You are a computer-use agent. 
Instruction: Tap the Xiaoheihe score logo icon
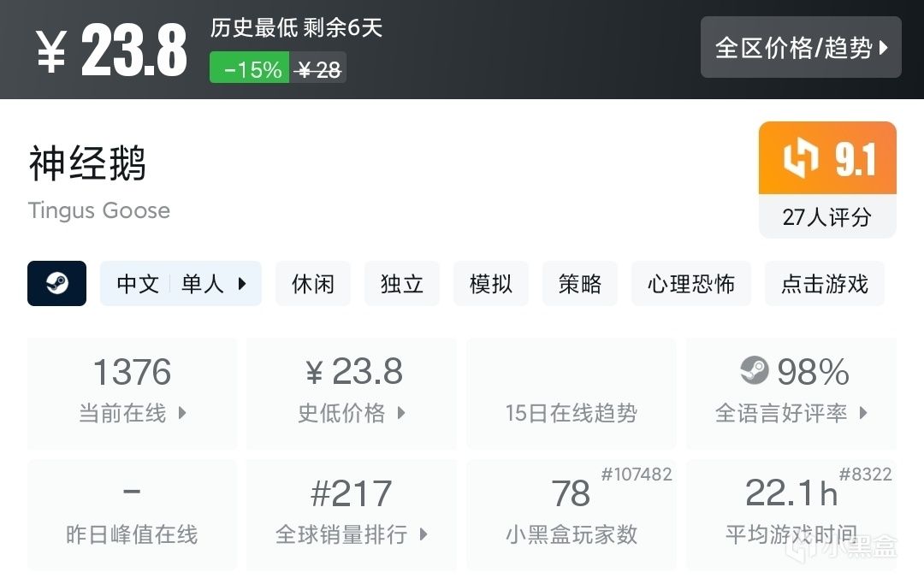coord(801,159)
